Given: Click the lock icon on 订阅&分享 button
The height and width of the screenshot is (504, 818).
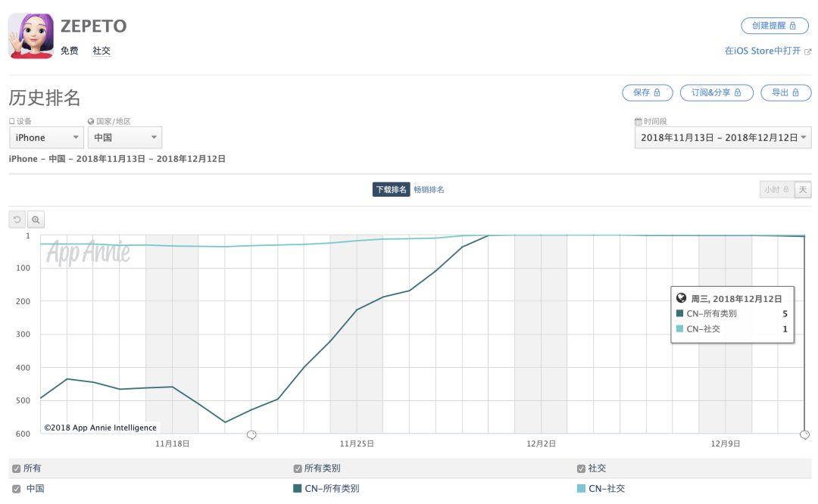Looking at the screenshot, I should pos(738,93).
